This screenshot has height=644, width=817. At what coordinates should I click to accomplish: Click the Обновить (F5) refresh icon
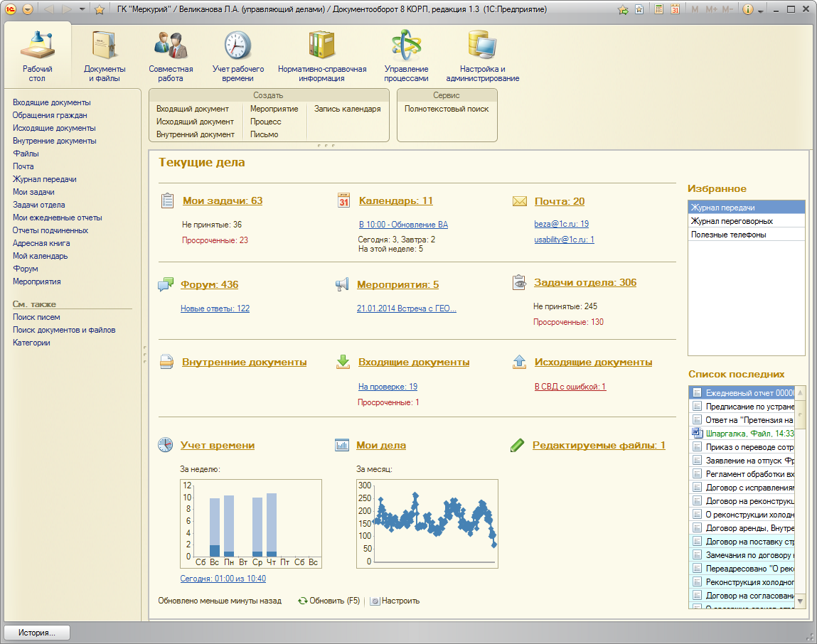coord(303,601)
